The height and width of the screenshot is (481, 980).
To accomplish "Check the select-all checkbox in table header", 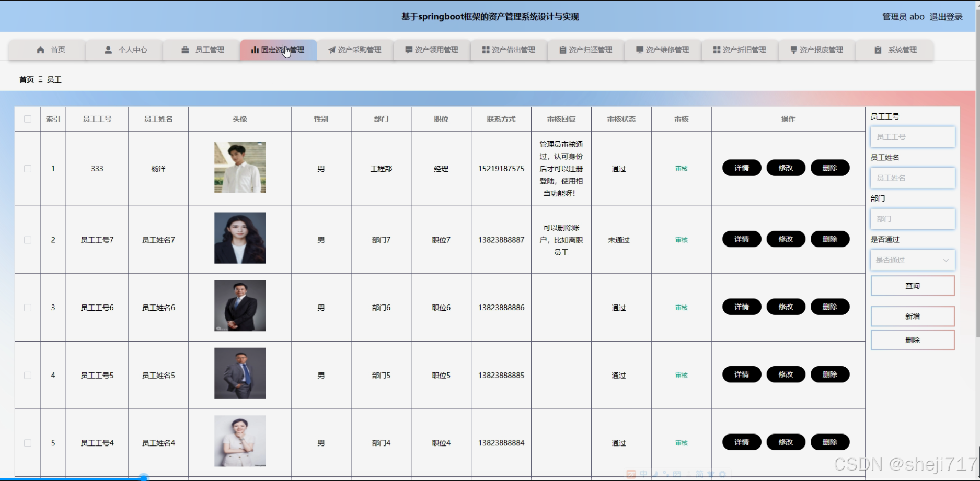I will 28,119.
